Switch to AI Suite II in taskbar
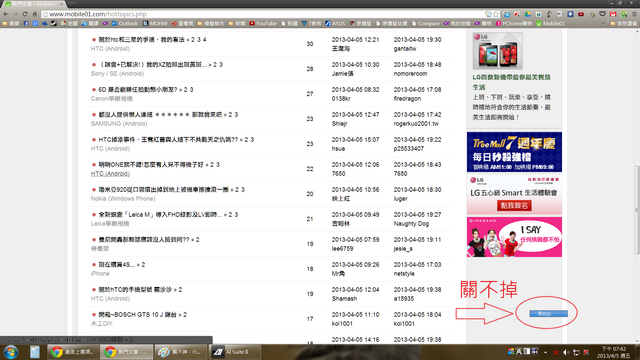The height and width of the screenshot is (360, 640). [x=235, y=352]
